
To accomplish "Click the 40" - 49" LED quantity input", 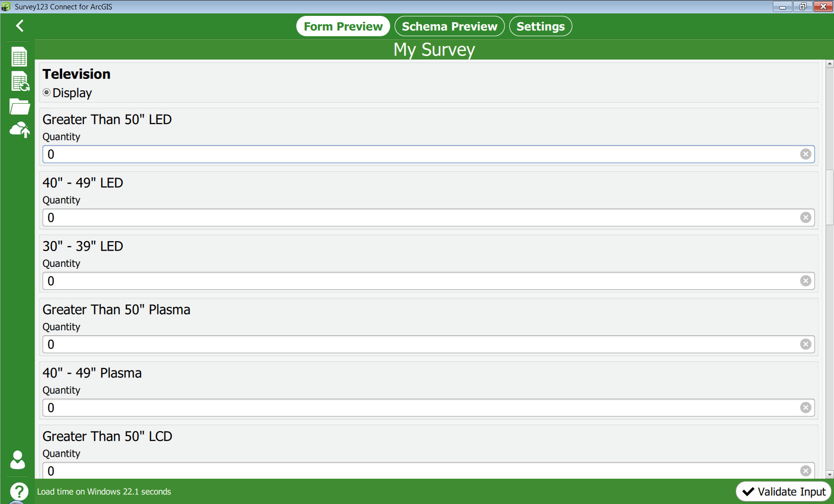I will pos(428,218).
